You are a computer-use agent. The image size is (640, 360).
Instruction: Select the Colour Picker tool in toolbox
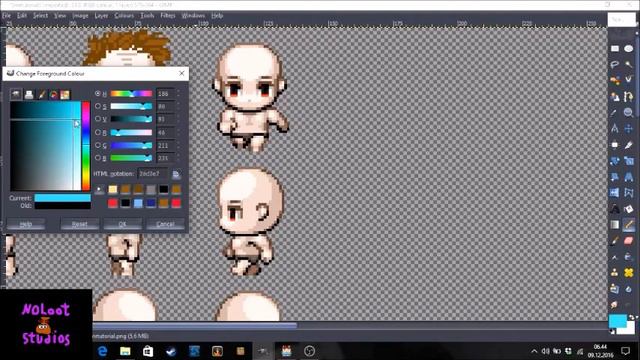tap(615, 112)
